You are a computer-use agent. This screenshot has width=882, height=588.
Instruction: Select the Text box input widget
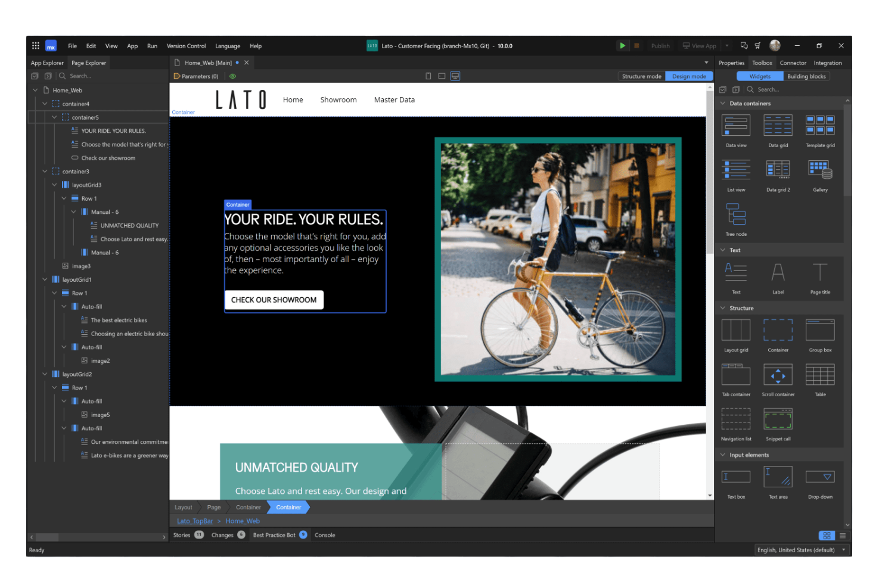click(735, 477)
